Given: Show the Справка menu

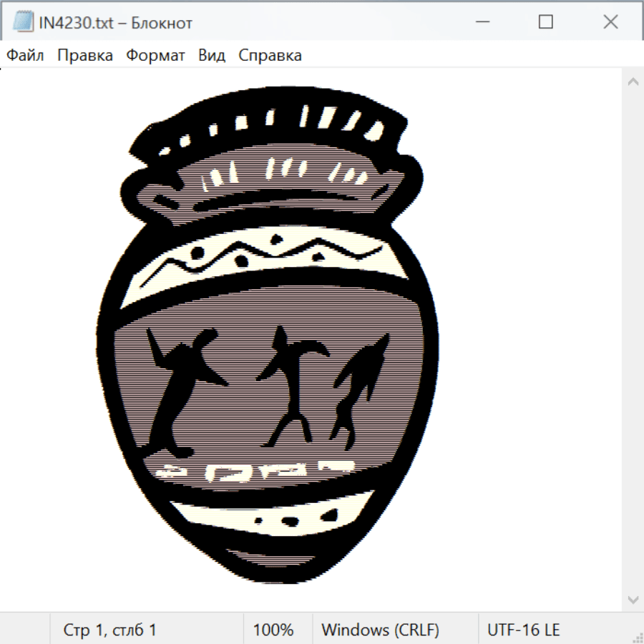Looking at the screenshot, I should 270,55.
